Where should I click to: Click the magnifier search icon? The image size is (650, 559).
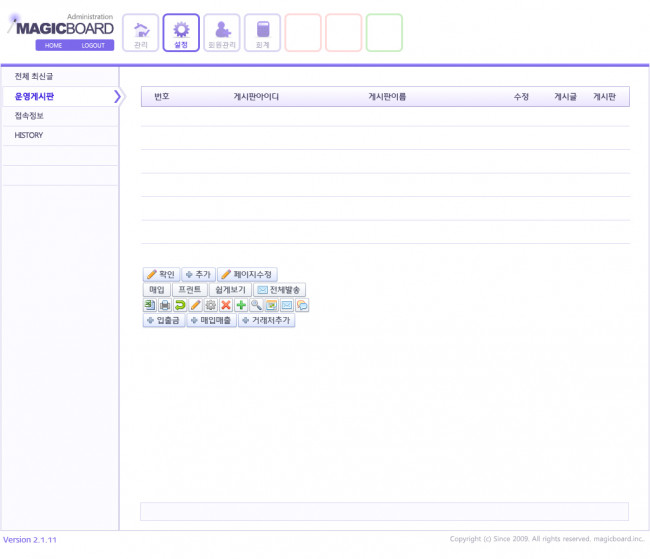click(256, 305)
